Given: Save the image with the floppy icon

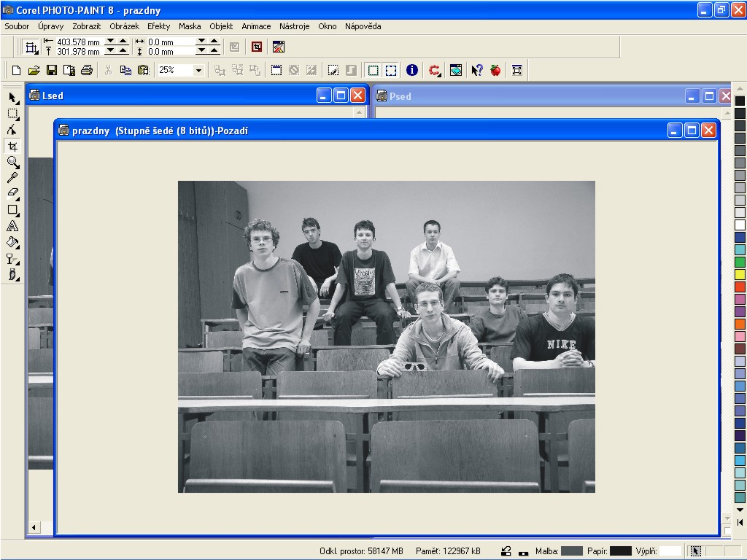Looking at the screenshot, I should pyautogui.click(x=52, y=71).
